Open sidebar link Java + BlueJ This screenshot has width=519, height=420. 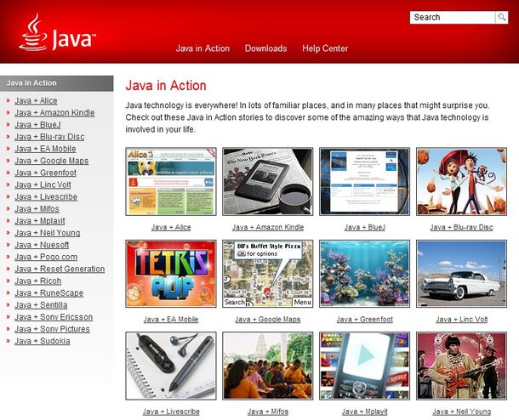pyautogui.click(x=37, y=125)
